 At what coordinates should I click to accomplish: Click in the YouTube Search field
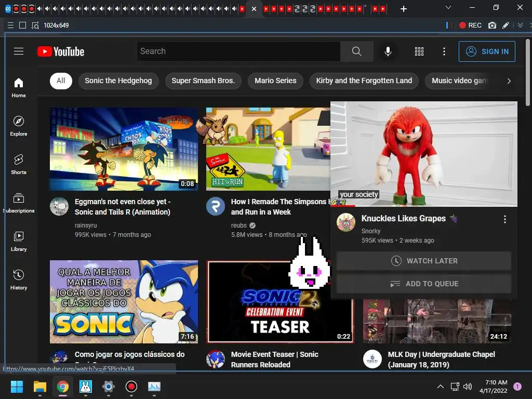238,51
